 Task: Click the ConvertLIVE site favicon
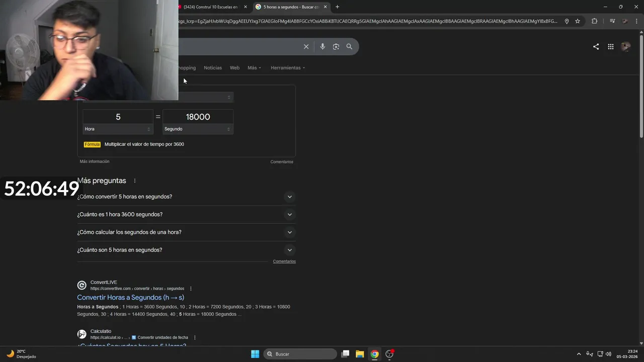point(82,286)
